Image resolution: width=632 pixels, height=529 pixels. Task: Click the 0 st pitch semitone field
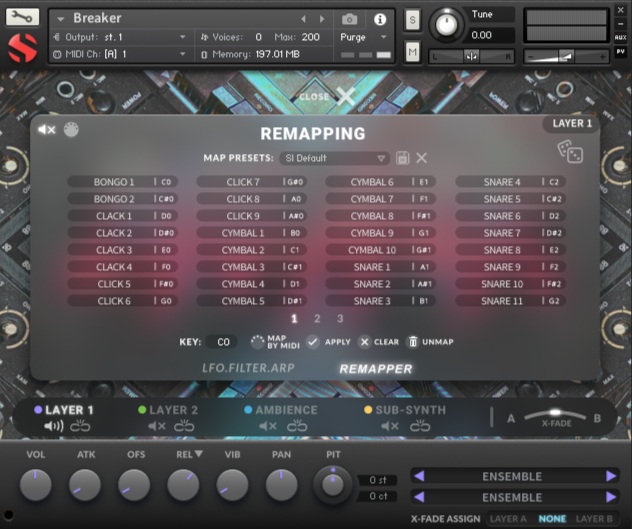coord(378,480)
